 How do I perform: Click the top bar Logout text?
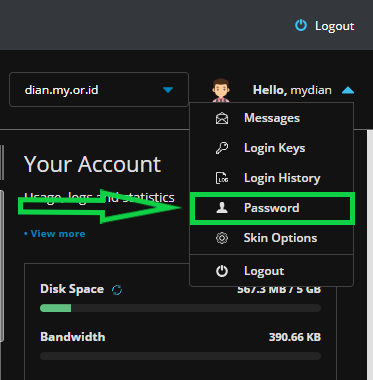point(334,26)
